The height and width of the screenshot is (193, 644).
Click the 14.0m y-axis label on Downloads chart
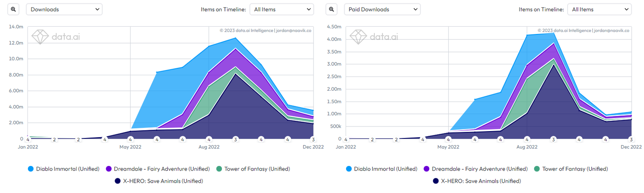pos(16,27)
